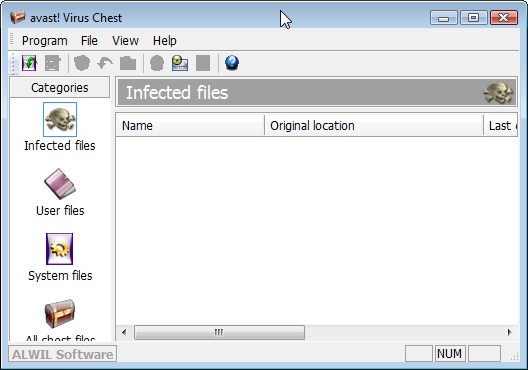Select the All chest files treasure chest category
The height and width of the screenshot is (370, 528).
(x=60, y=313)
